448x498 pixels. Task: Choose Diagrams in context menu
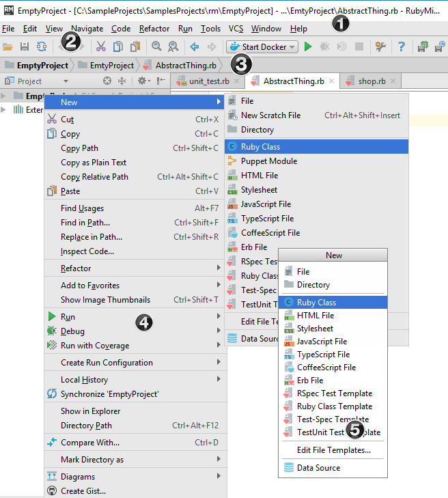click(x=136, y=477)
